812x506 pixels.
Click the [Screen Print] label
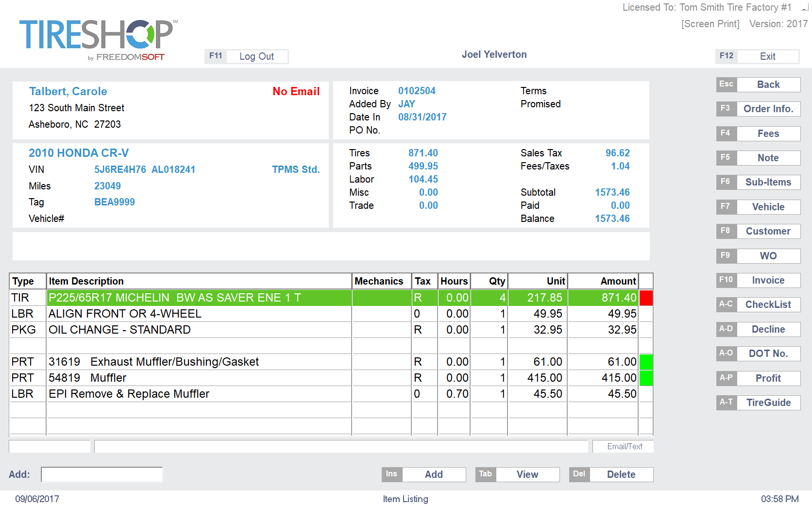(710, 24)
